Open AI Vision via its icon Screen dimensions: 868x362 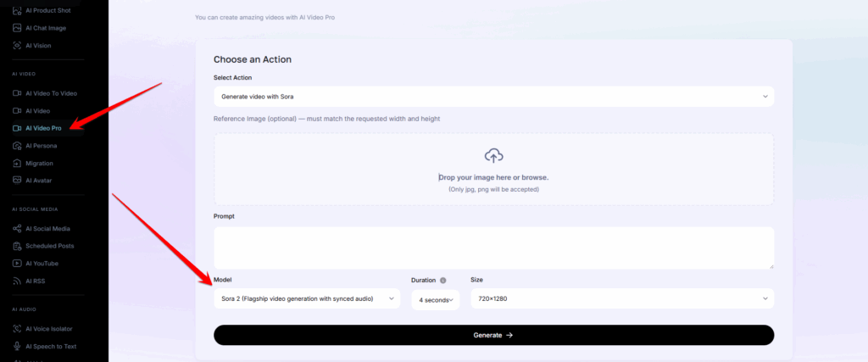[17, 45]
